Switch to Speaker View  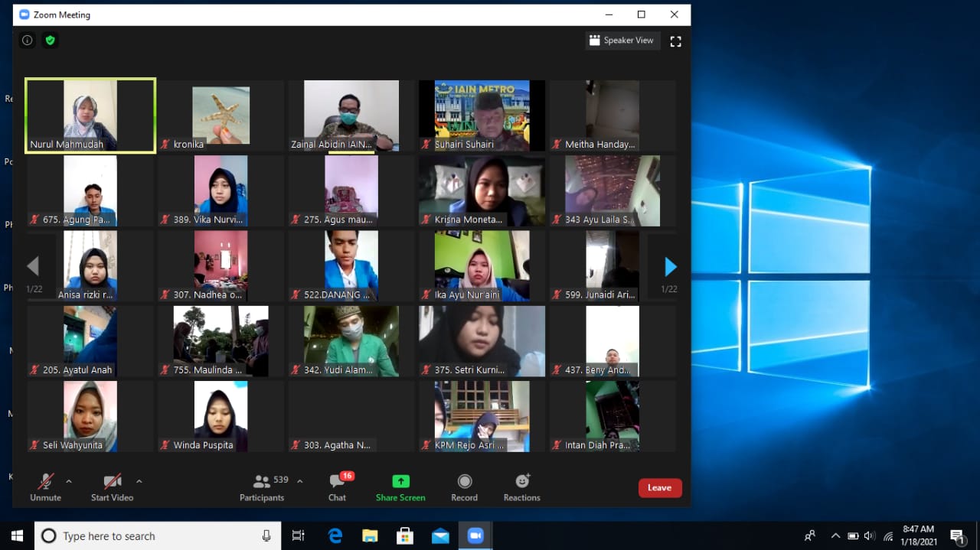pyautogui.click(x=622, y=41)
